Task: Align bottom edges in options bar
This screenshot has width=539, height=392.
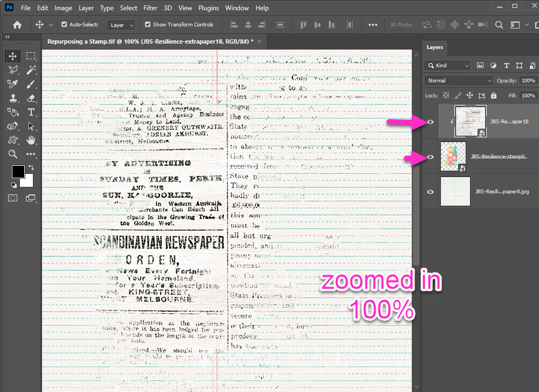Action: 331,25
